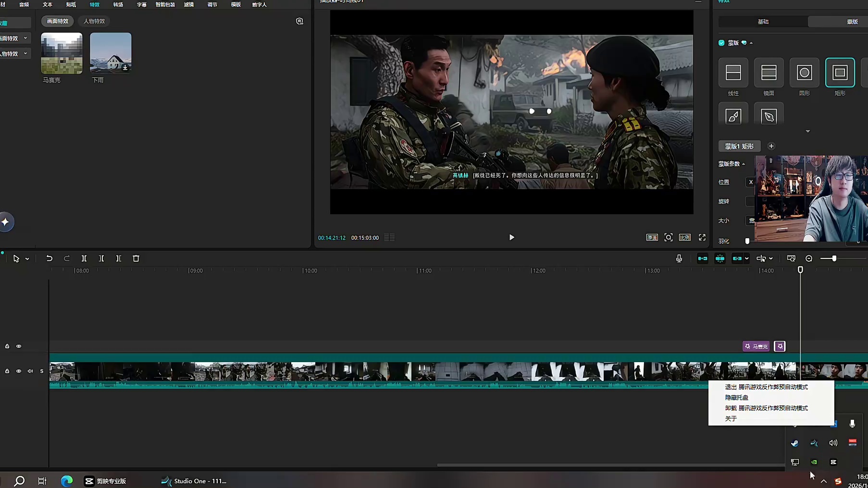The image size is (868, 488).
Task: Click the split clip tool icon
Action: coord(84,258)
